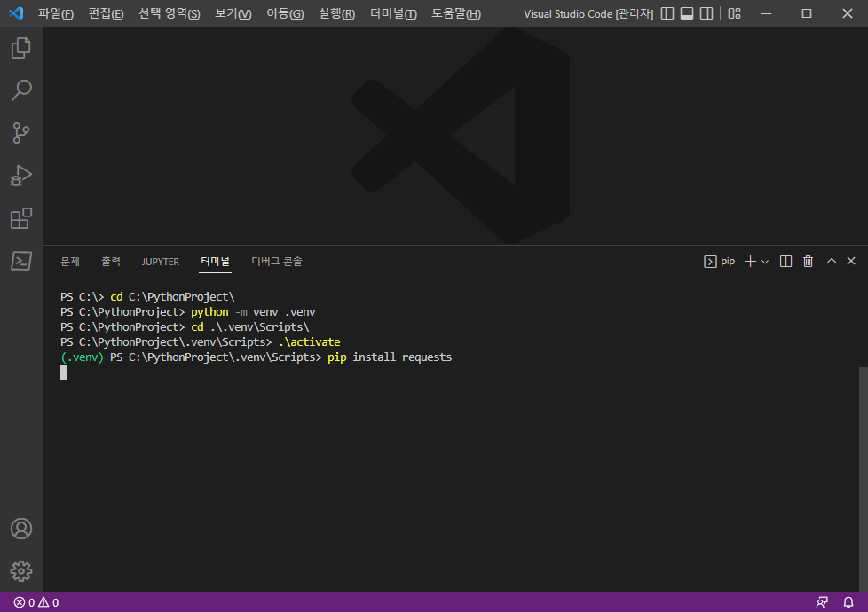This screenshot has height=612, width=868.
Task: Open the 선택 영역(S) menu
Action: [x=169, y=13]
